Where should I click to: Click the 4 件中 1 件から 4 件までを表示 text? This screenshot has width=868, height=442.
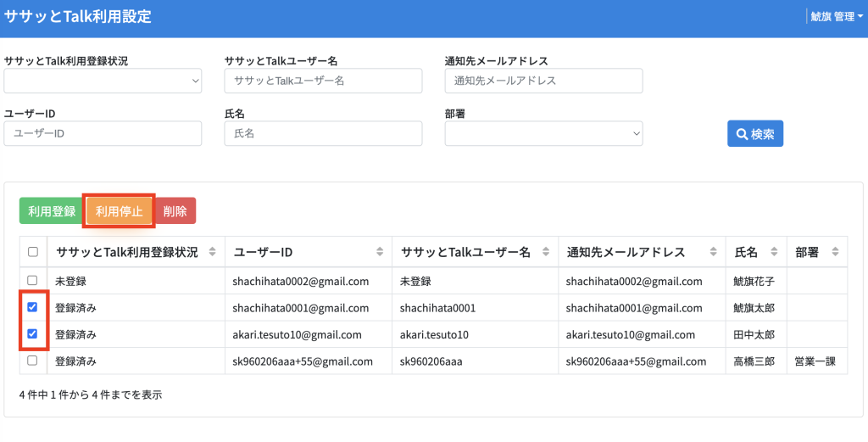[x=91, y=395]
